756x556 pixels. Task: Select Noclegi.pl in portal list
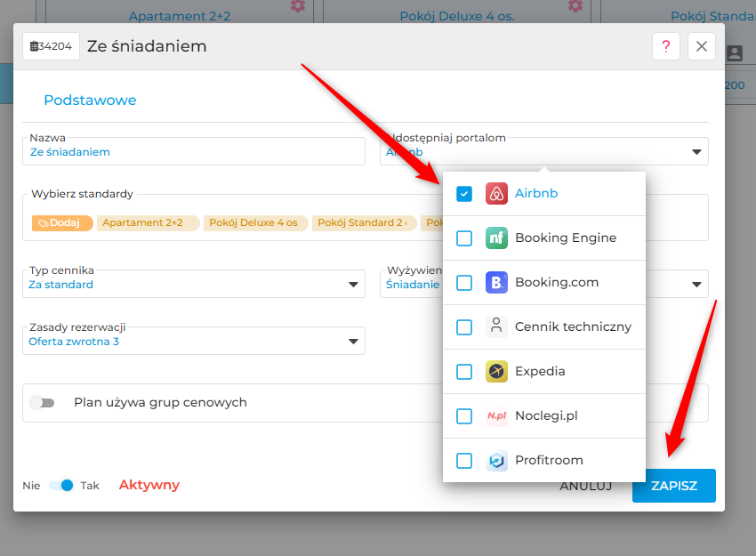(543, 415)
